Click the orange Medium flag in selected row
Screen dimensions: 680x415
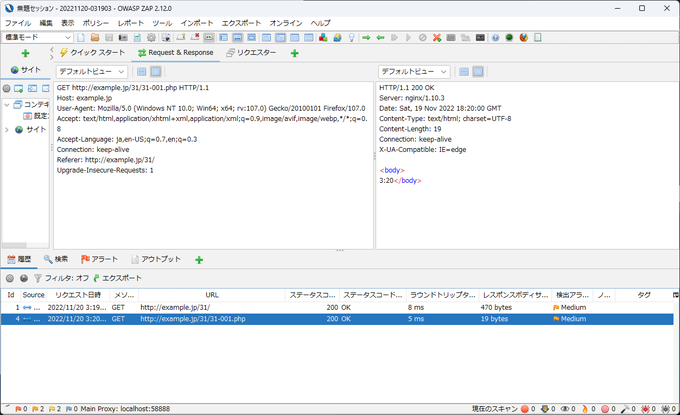pyautogui.click(x=556, y=319)
